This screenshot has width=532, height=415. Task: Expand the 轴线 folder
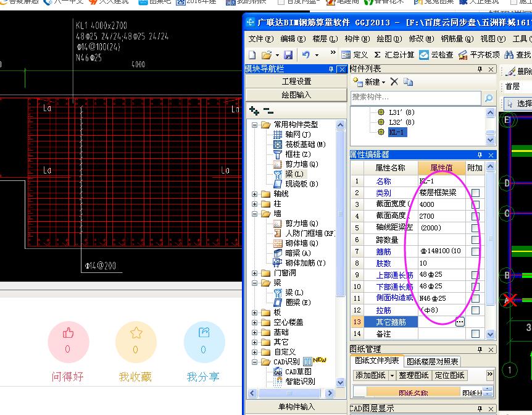point(254,194)
